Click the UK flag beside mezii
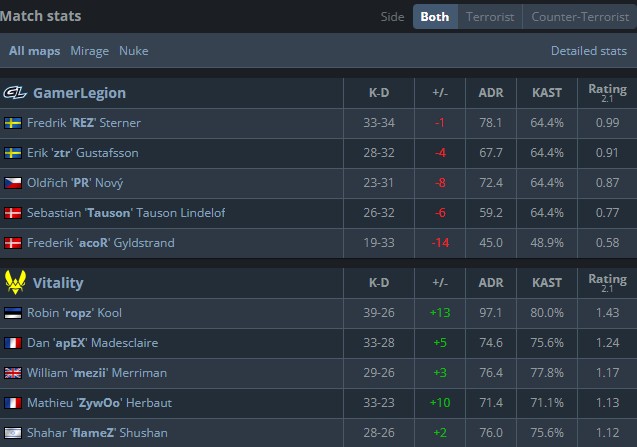The image size is (637, 447). (13, 373)
